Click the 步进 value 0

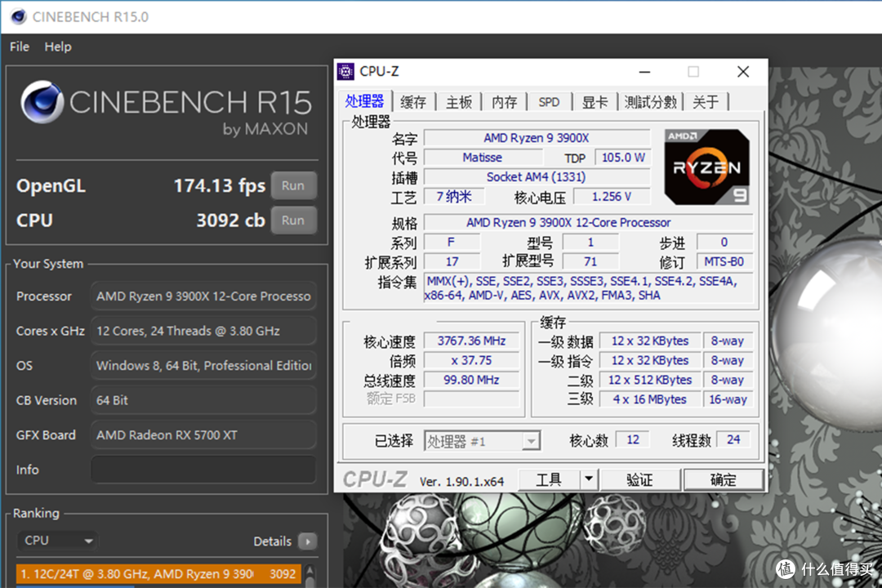pos(724,242)
